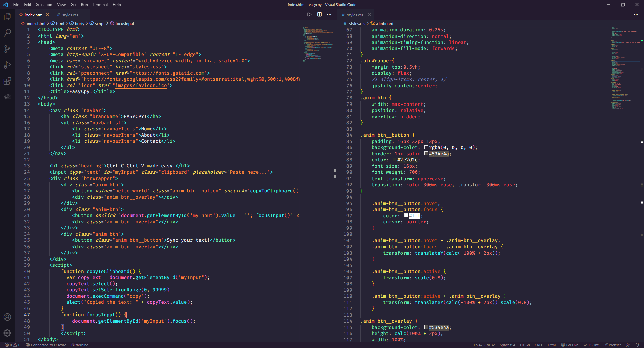
Task: Expand the focusInput breadcrumb
Action: (125, 24)
